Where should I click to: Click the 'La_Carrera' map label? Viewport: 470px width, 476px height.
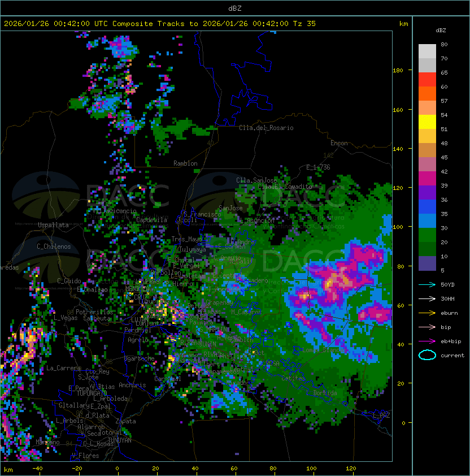(x=63, y=368)
